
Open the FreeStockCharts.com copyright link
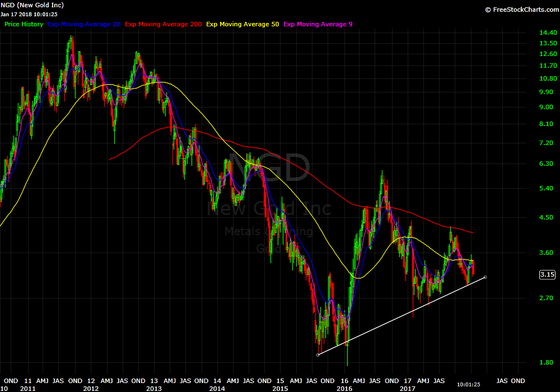[x=522, y=10]
